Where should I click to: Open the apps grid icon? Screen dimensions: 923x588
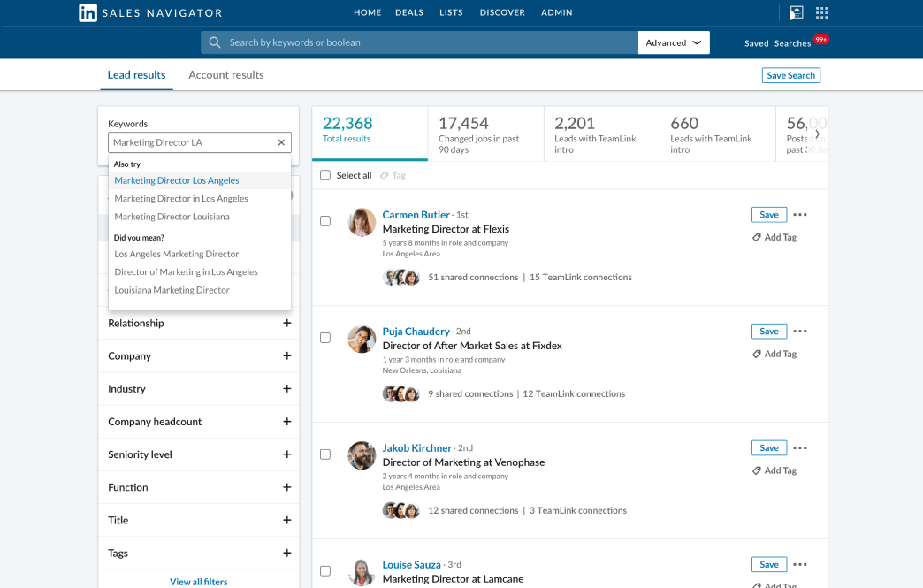[821, 13]
